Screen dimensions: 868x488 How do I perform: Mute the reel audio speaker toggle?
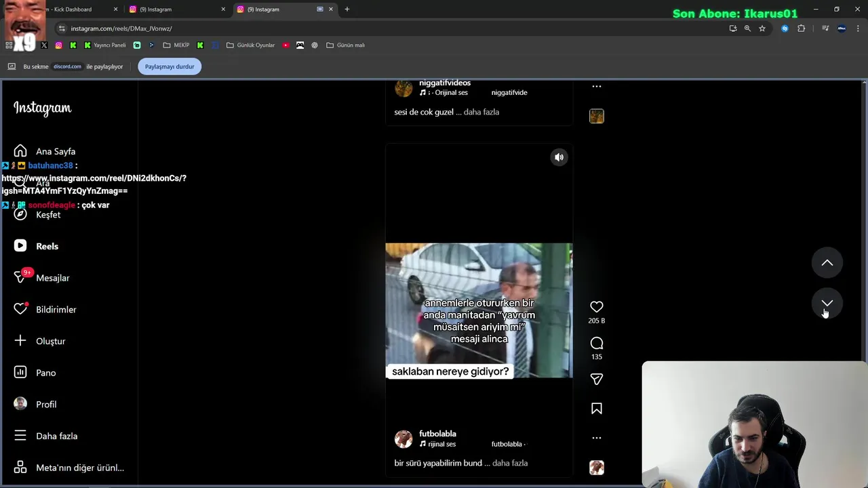click(559, 157)
